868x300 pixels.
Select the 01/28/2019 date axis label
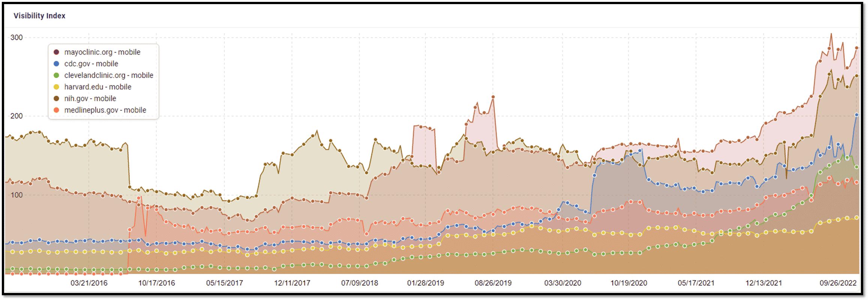(425, 283)
